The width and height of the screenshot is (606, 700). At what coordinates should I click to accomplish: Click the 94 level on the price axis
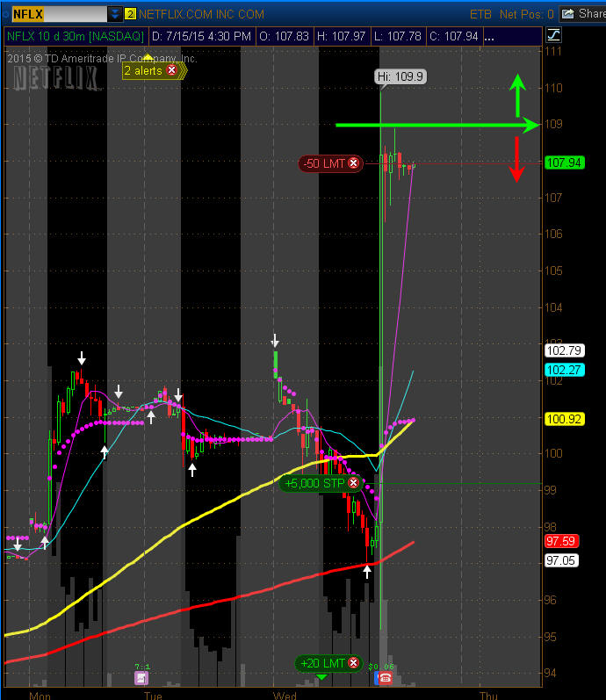(551, 674)
